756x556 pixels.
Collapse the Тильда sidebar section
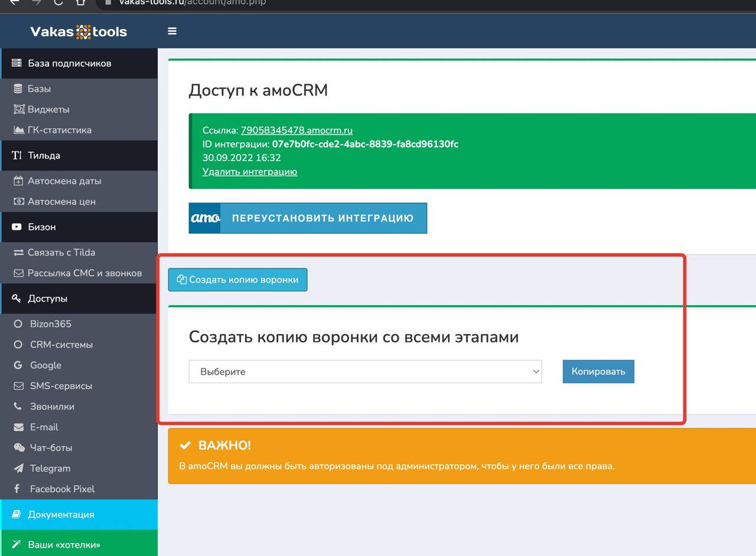(44, 156)
